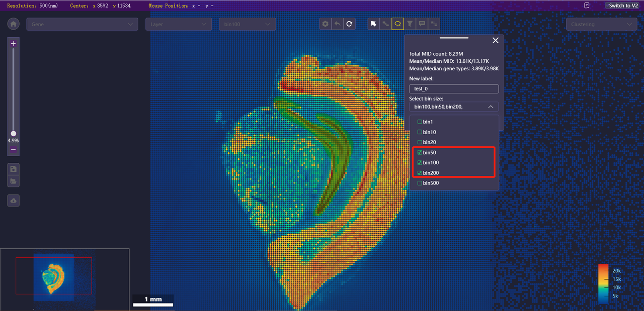Click the Home icon button
The width and height of the screenshot is (644, 311).
(14, 24)
